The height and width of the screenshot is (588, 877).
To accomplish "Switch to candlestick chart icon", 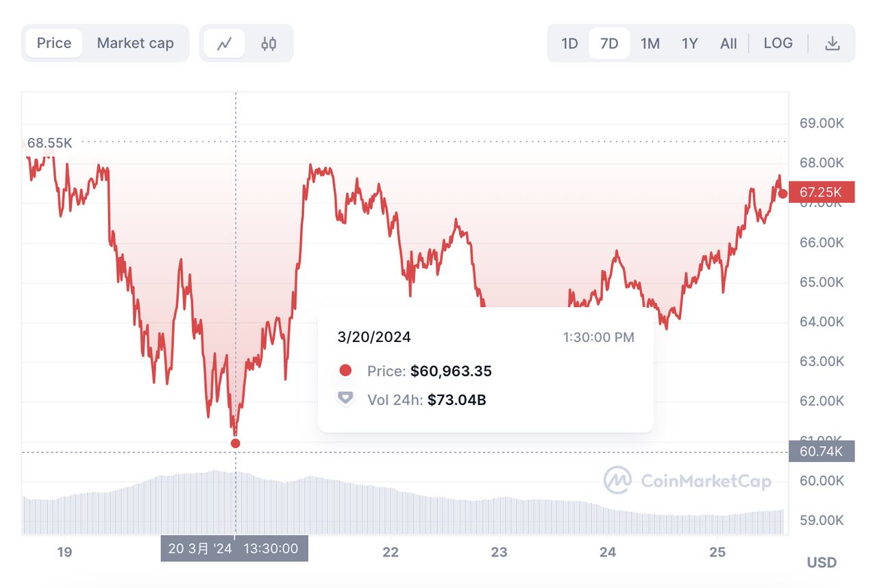I will pyautogui.click(x=269, y=44).
